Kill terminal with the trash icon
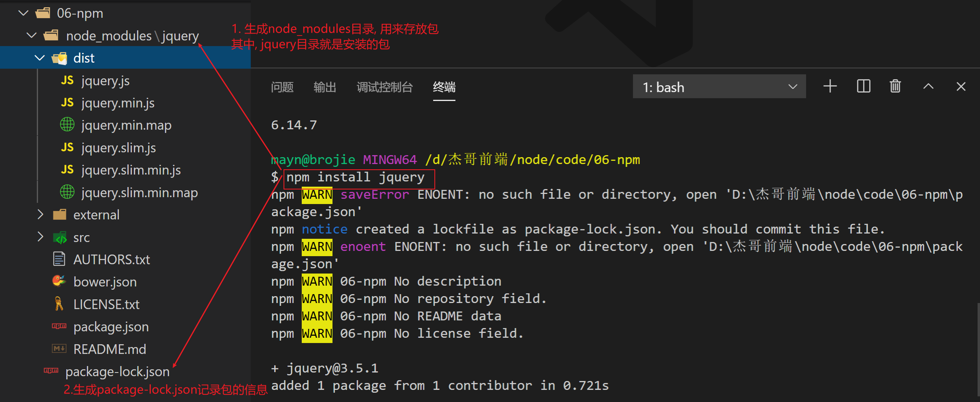 pyautogui.click(x=895, y=86)
